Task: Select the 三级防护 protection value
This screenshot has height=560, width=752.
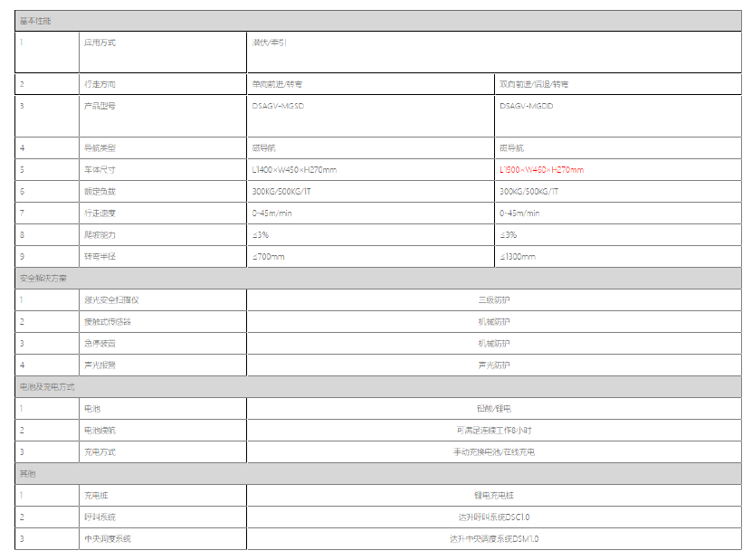Action: click(x=493, y=299)
